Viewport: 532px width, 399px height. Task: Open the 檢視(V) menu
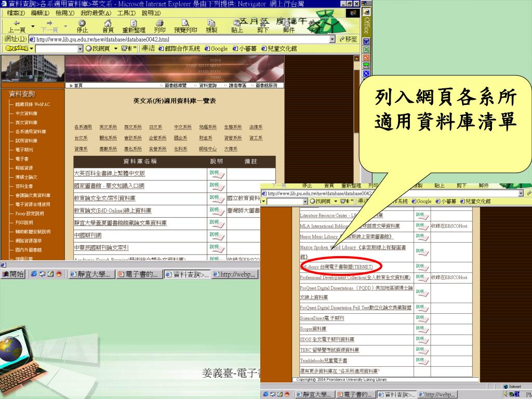tap(65, 13)
